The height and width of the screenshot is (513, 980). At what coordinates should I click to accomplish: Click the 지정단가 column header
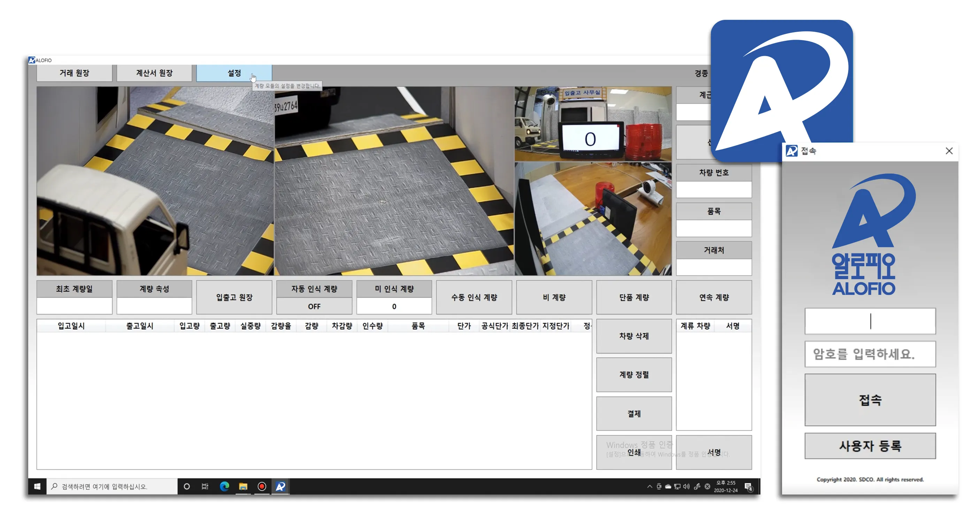(x=556, y=326)
